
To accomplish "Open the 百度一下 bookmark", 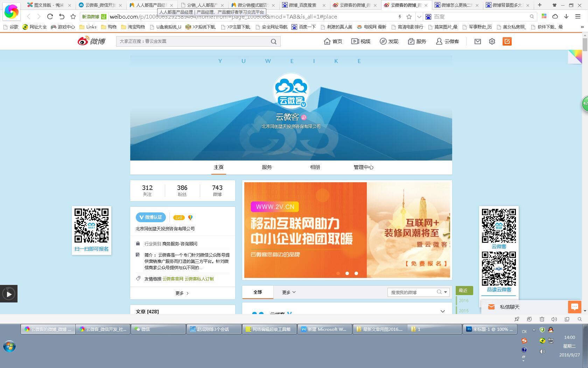I will tap(304, 27).
